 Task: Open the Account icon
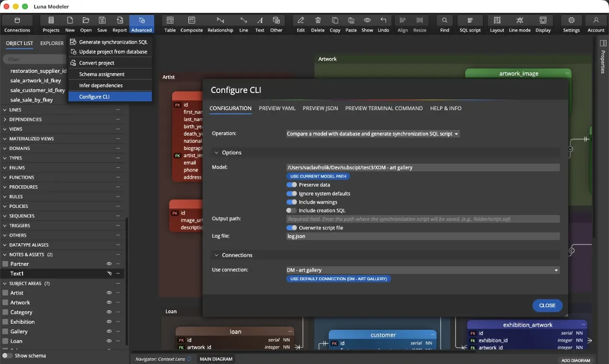tap(596, 24)
